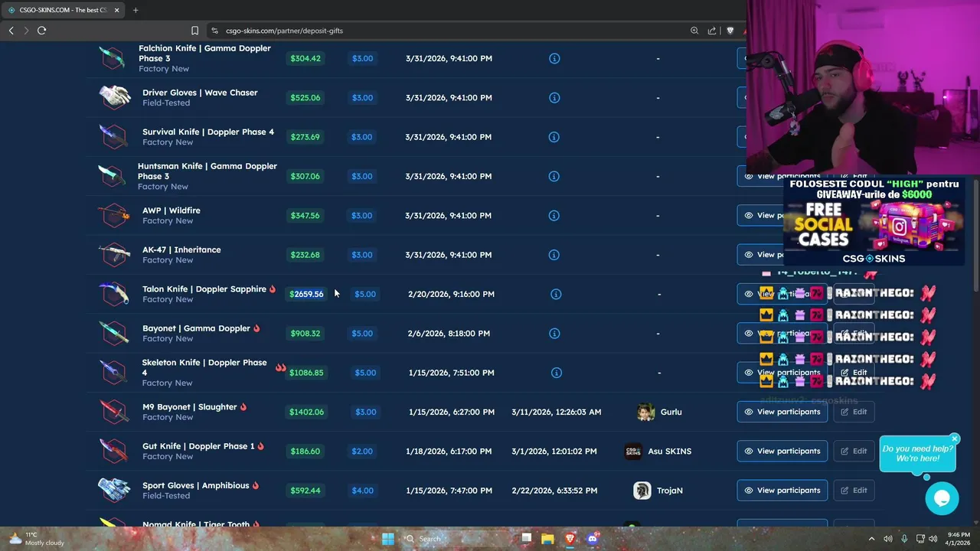This screenshot has height=551, width=980.
Task: Click the $4.00 deposit for Sport Gloves
Action: pyautogui.click(x=362, y=491)
